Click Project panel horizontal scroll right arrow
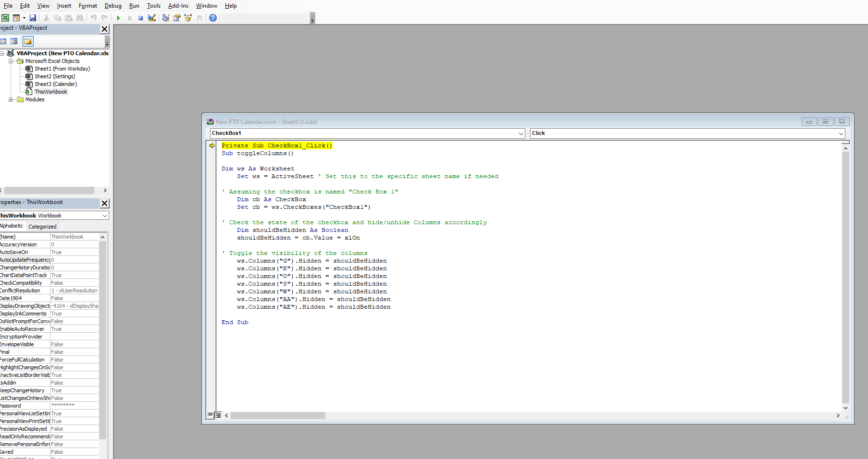This screenshot has width=868, height=459. pyautogui.click(x=105, y=191)
